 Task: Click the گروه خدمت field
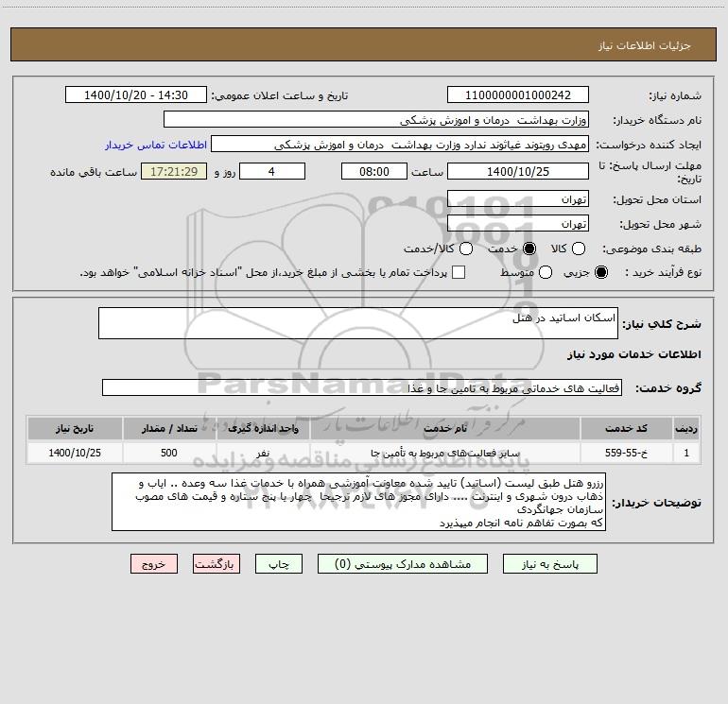pyautogui.click(x=362, y=387)
